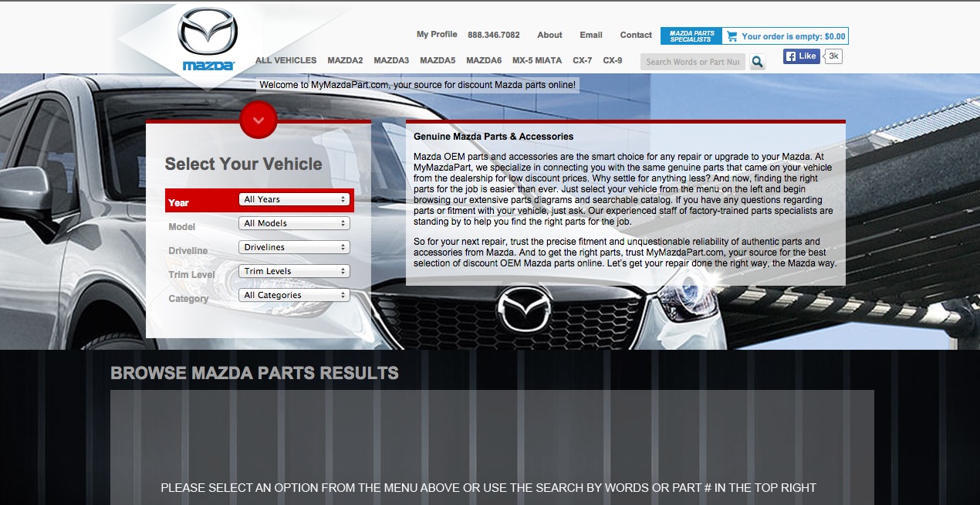Select CX-9 in the vehicle menu
The height and width of the screenshot is (505, 980).
point(613,60)
